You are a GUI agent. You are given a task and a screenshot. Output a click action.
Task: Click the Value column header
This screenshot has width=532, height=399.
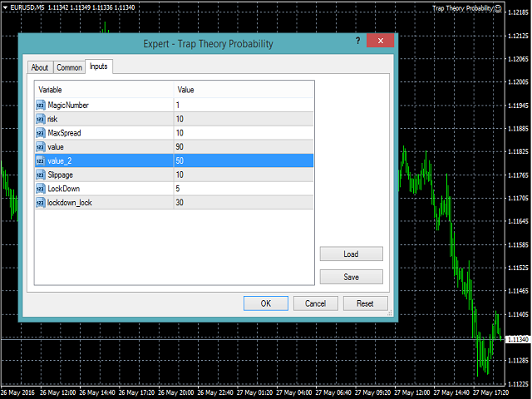[244, 90]
